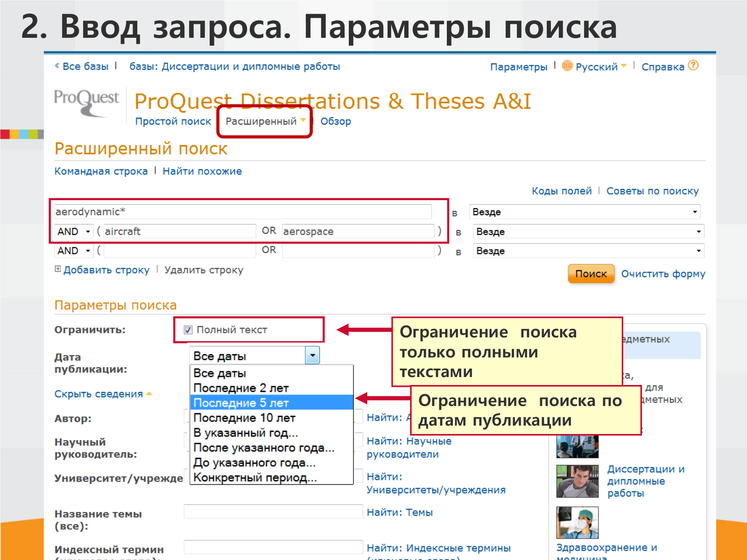Open Диссертации и дипломные работы sidebar link

click(x=646, y=481)
